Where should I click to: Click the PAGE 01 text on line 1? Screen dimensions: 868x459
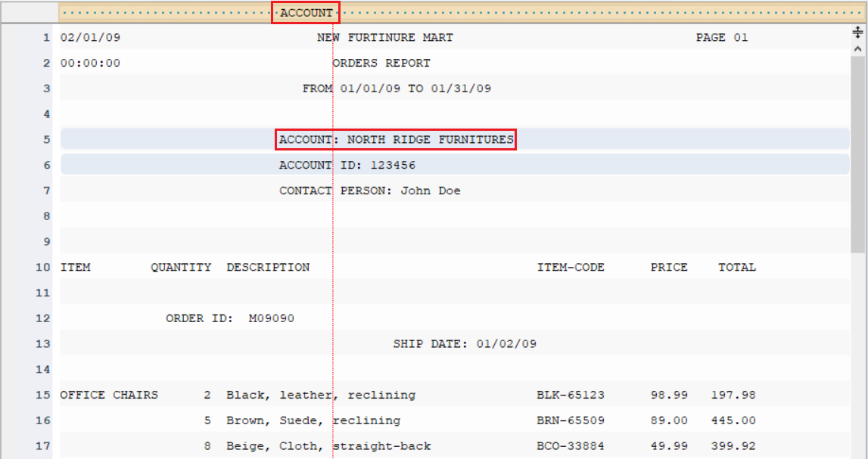[722, 38]
